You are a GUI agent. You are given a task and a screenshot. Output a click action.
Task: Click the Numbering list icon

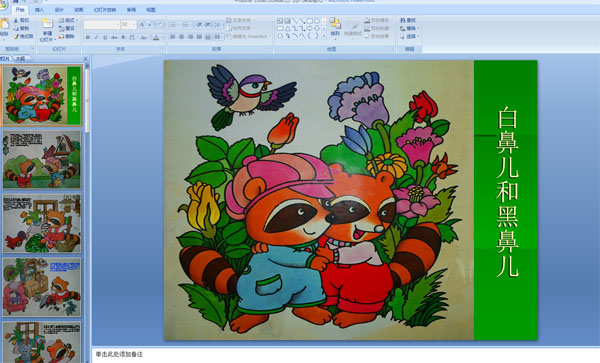(x=186, y=24)
